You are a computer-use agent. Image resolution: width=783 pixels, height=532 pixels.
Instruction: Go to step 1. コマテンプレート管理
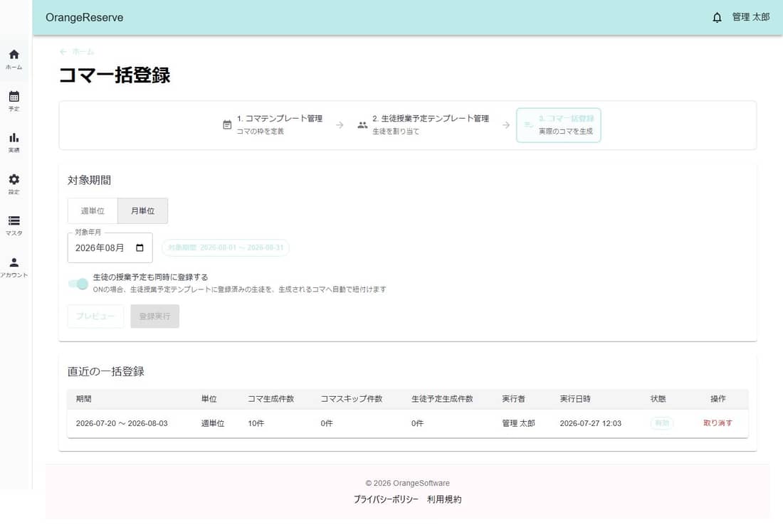[x=273, y=124]
